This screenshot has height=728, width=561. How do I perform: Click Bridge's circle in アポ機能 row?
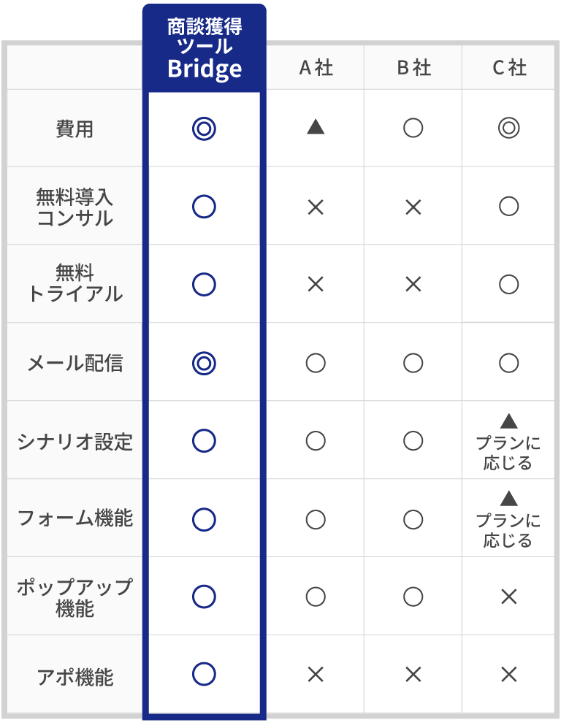click(204, 674)
